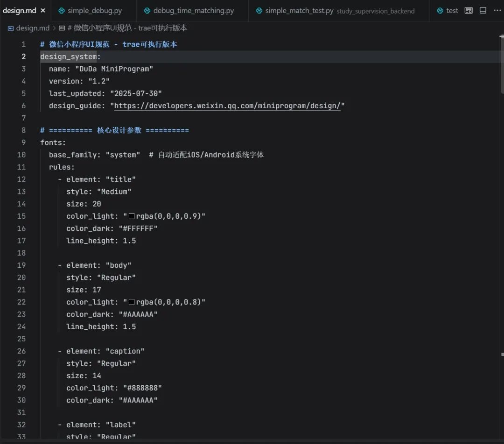Open the debug_time_matching.py tab

[x=194, y=11]
